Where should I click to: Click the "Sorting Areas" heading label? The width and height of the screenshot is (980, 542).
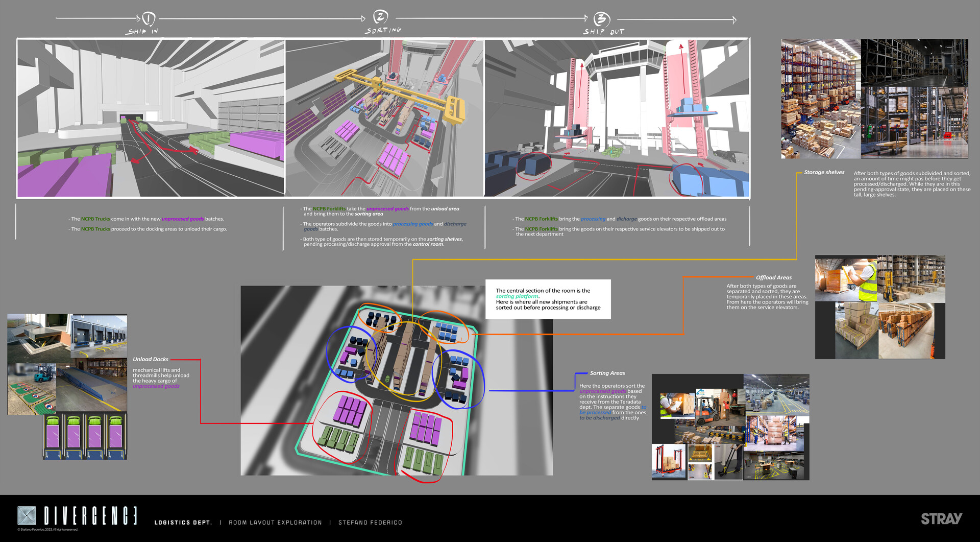point(607,373)
